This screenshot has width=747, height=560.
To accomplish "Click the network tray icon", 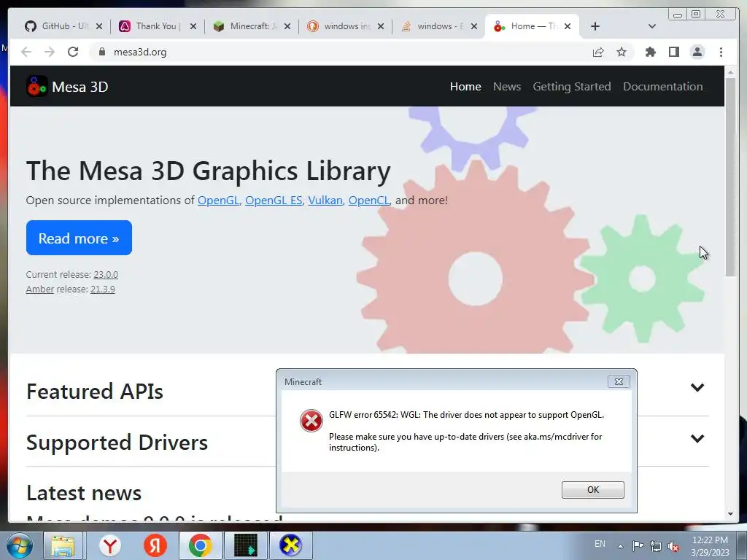I will [x=656, y=546].
